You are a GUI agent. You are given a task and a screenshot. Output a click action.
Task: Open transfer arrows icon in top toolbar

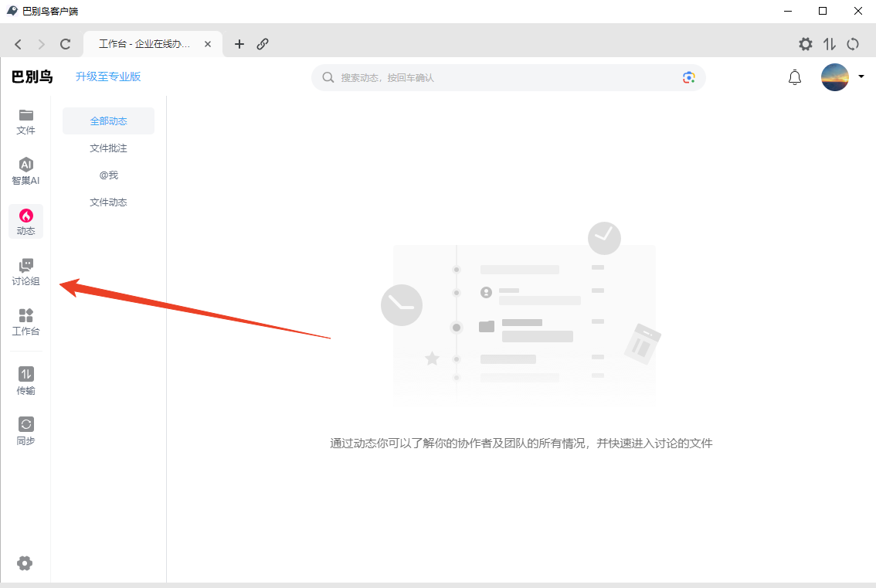point(829,44)
